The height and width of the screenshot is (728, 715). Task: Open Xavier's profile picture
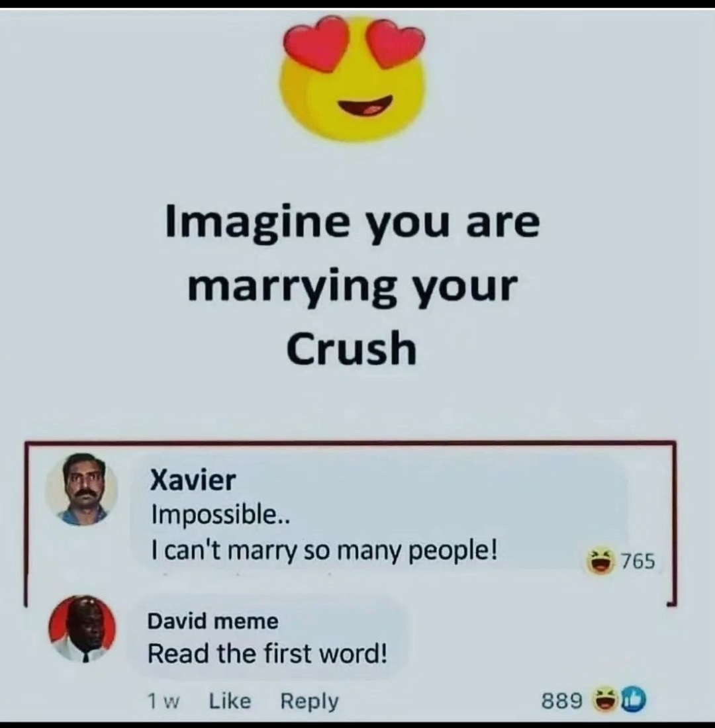[82, 490]
